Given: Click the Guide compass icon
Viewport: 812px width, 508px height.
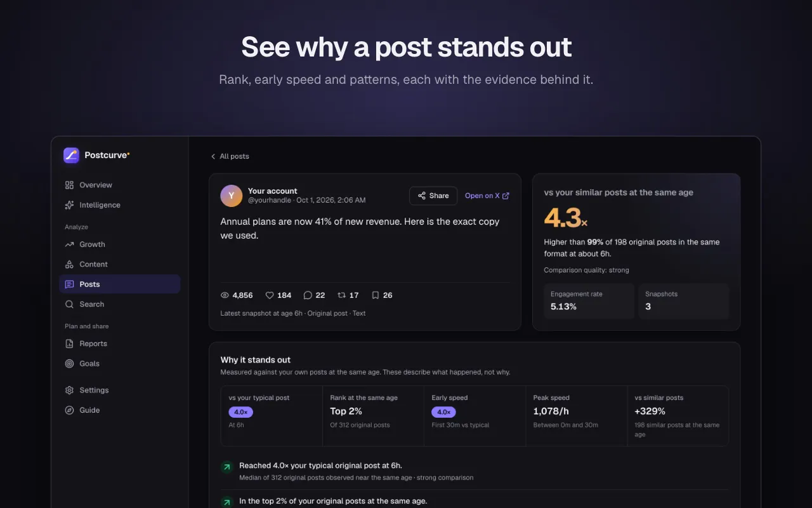Looking at the screenshot, I should 69,410.
